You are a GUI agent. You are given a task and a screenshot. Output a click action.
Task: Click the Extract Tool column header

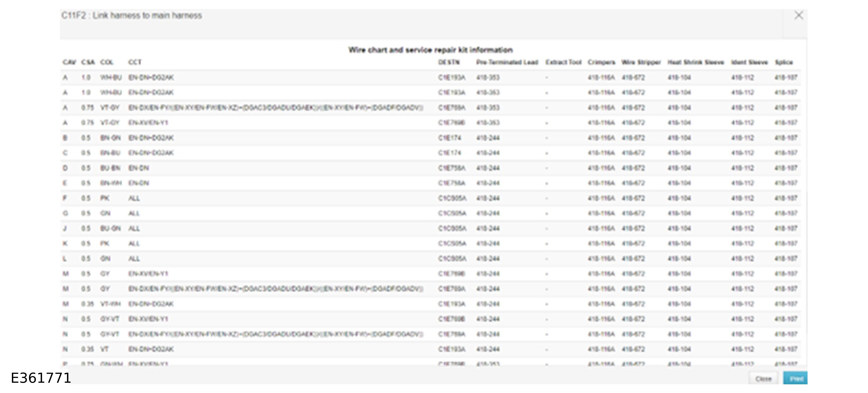(564, 62)
